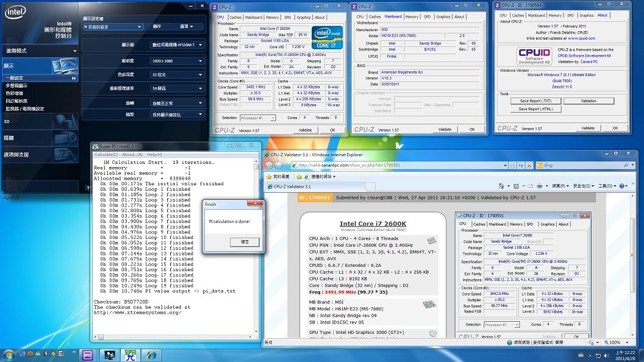The image size is (644, 362).
Task: Expand 進階模式 mode dropdown
Action: point(40,51)
